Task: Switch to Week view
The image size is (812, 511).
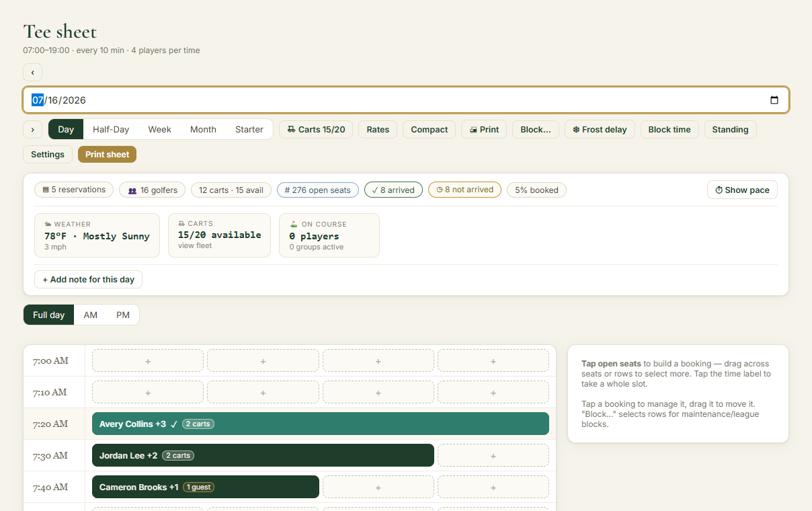Action: click(x=160, y=129)
